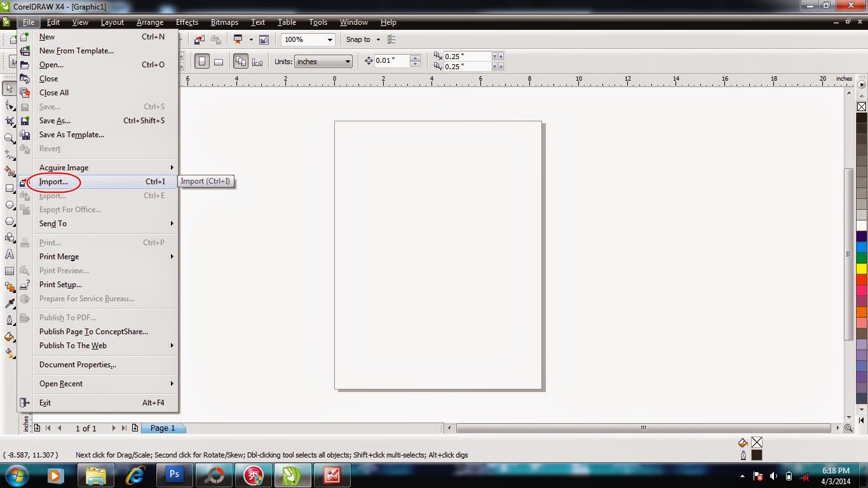Select the Polygon tool in the toolbox

(x=9, y=221)
